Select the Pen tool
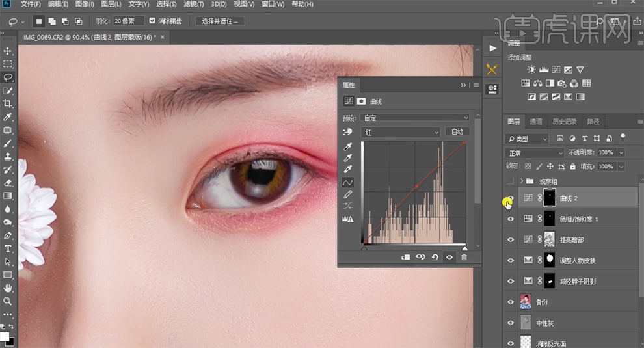The width and height of the screenshot is (644, 348). [7, 235]
